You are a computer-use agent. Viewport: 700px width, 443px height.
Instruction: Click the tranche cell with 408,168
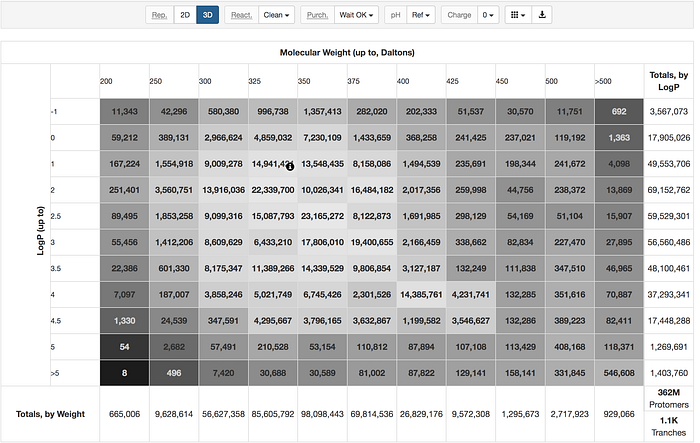click(x=570, y=347)
